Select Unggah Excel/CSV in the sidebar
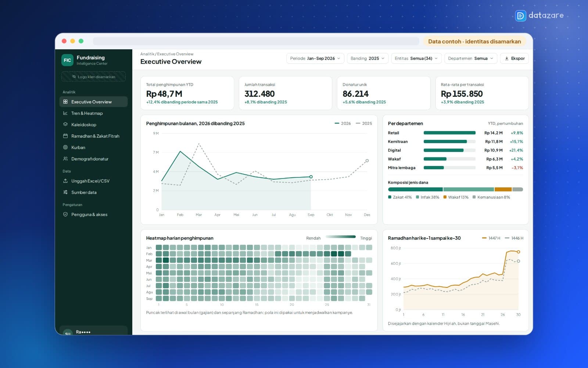 pos(93,181)
